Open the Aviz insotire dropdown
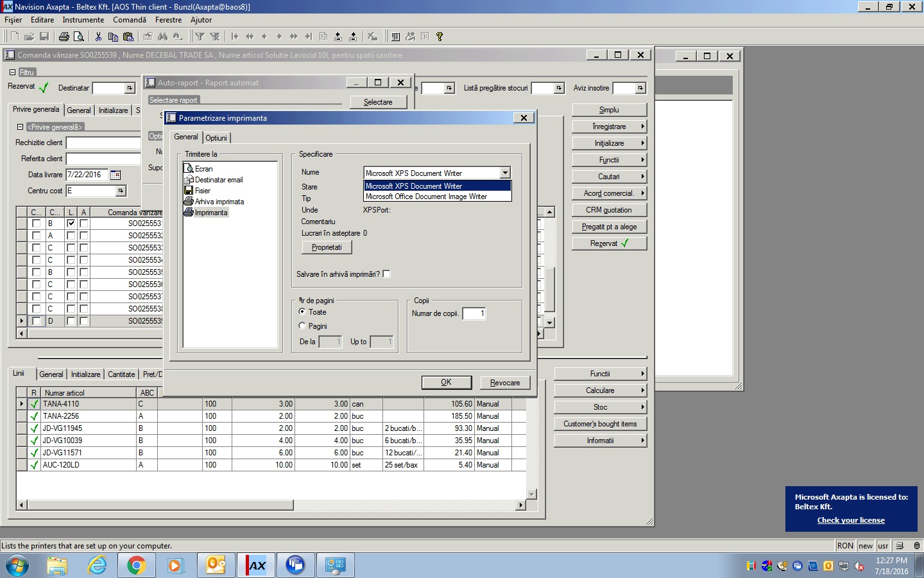Viewport: 924px width, 578px height. [640, 88]
